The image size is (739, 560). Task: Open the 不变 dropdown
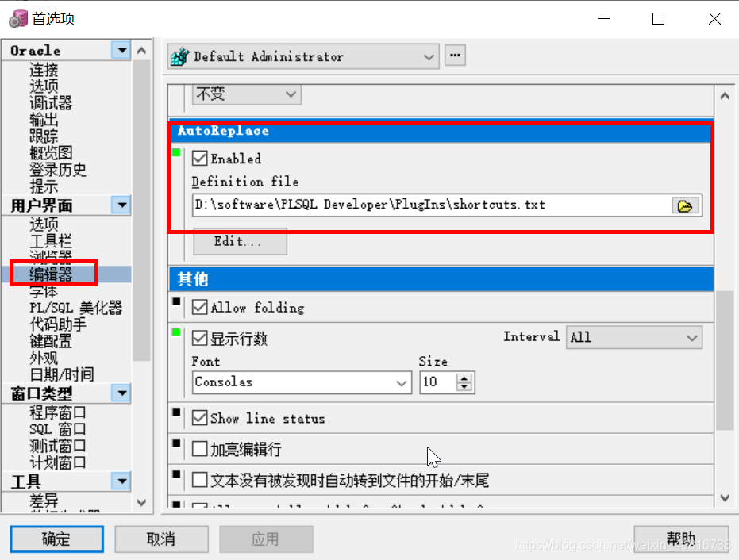[x=247, y=94]
